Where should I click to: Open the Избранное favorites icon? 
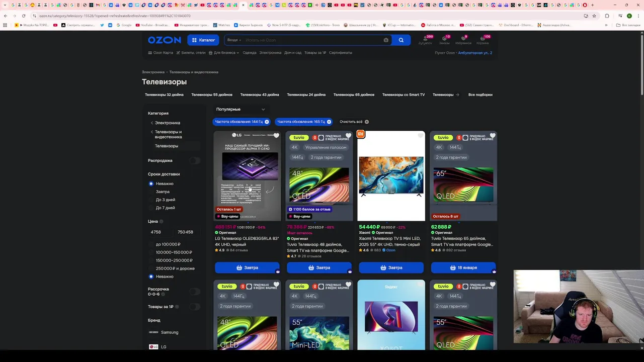(463, 40)
